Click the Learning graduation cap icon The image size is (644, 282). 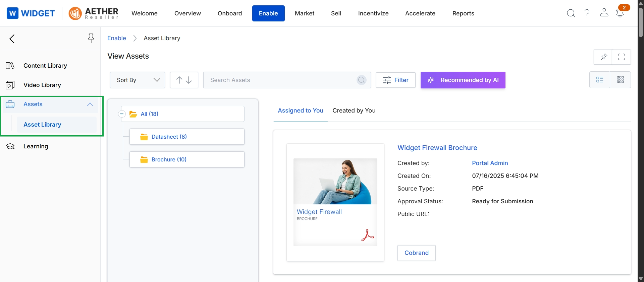coord(10,146)
